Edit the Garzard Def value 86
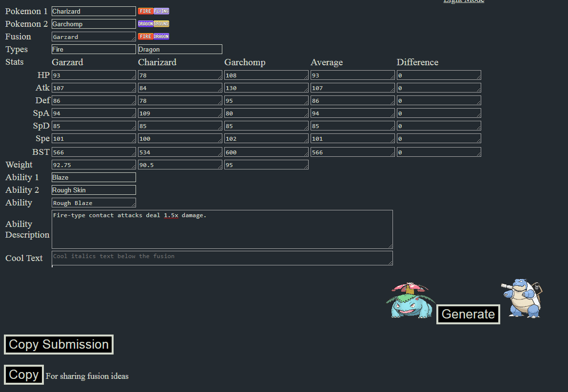The image size is (568, 392). [x=94, y=100]
